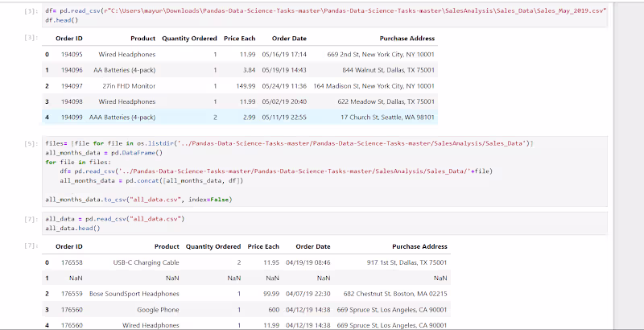644x330 pixels.
Task: Click Purchase Address header above the 917 1st St row
Action: [419, 246]
